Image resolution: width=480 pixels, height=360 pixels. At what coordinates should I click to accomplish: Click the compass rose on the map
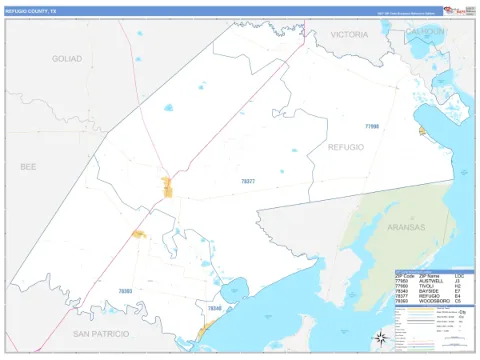(x=380, y=338)
